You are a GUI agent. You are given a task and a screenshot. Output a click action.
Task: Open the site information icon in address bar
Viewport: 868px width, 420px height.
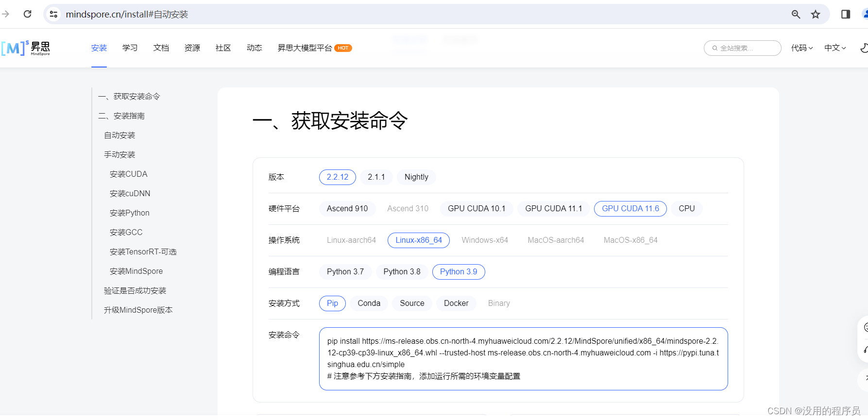(54, 15)
